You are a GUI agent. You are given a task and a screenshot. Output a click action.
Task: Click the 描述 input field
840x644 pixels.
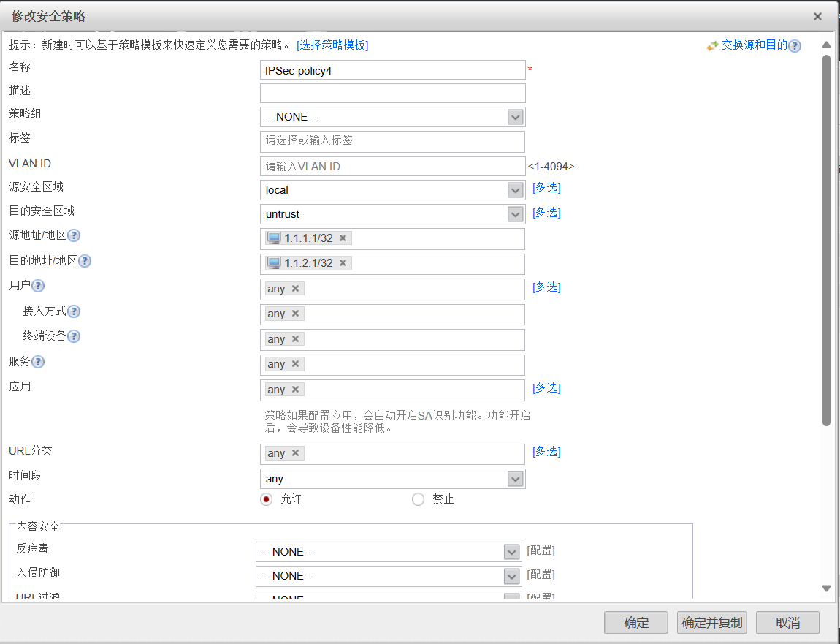click(393, 94)
